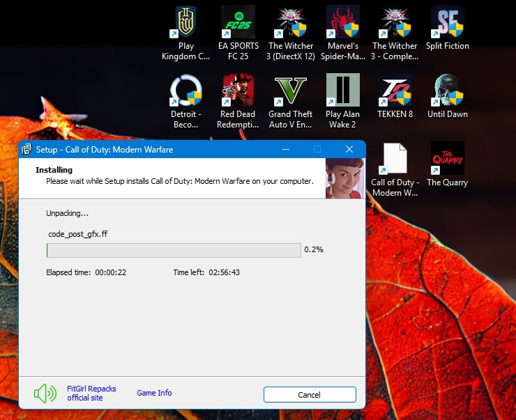Open Play Kingdom Come desktop shortcut
Screen dimensions: 516x420
186,33
